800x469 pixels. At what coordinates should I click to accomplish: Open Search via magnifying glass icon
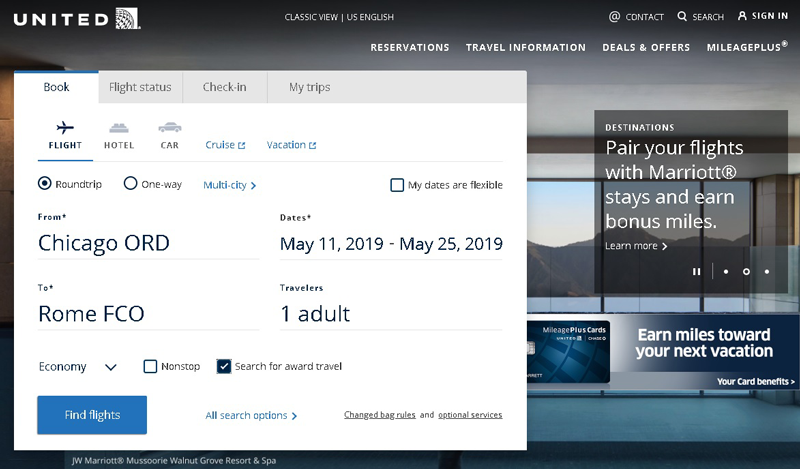tap(682, 17)
